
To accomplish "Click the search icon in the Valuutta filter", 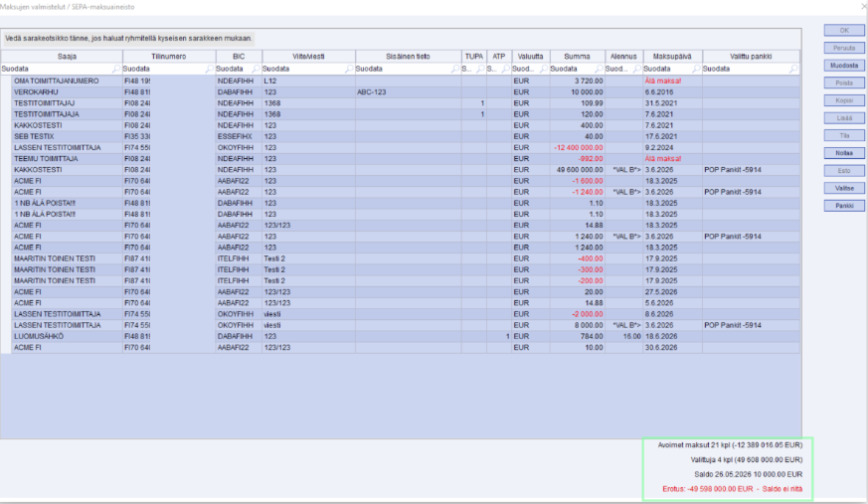I will point(544,70).
